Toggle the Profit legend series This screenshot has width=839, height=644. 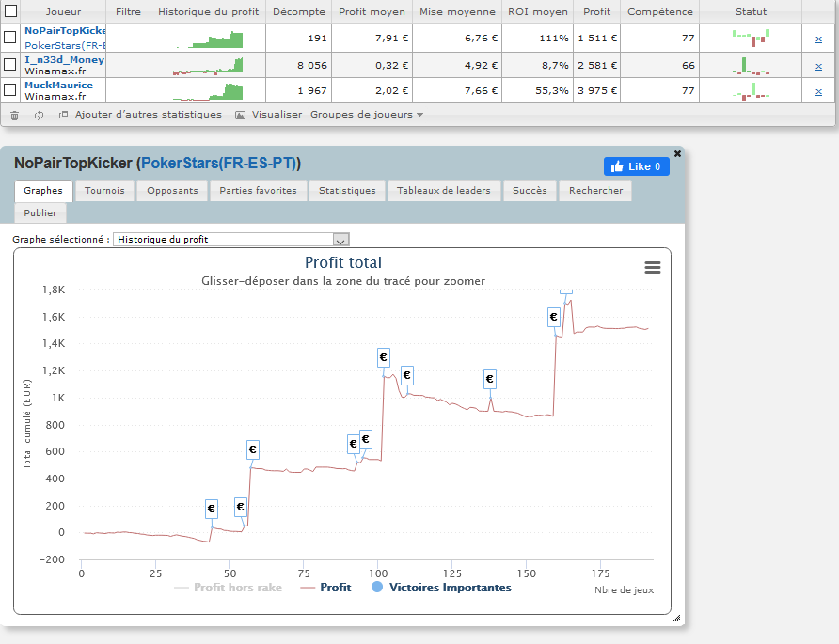coord(325,588)
